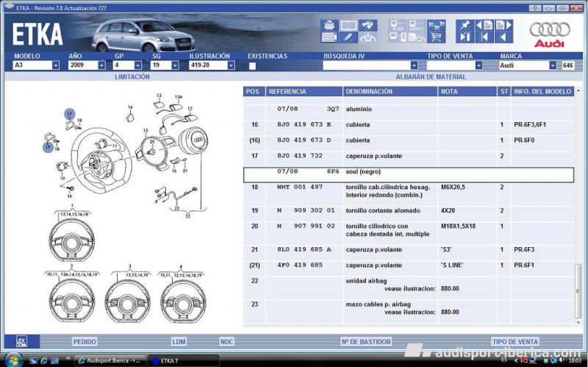This screenshot has height=367, width=588.
Task: Open the MARCA dropdown showing Audi
Action: [553, 65]
